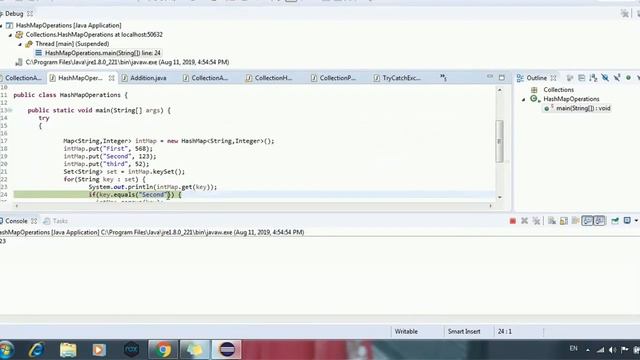The width and height of the screenshot is (640, 360).
Task: Toggle show console when standard out changes
Action: (587, 221)
